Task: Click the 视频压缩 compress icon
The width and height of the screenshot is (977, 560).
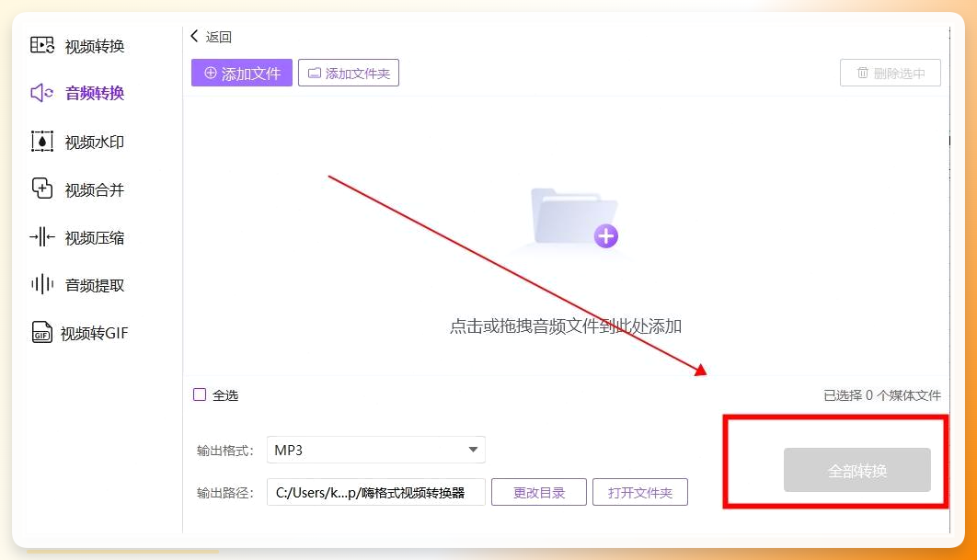Action: coord(41,236)
